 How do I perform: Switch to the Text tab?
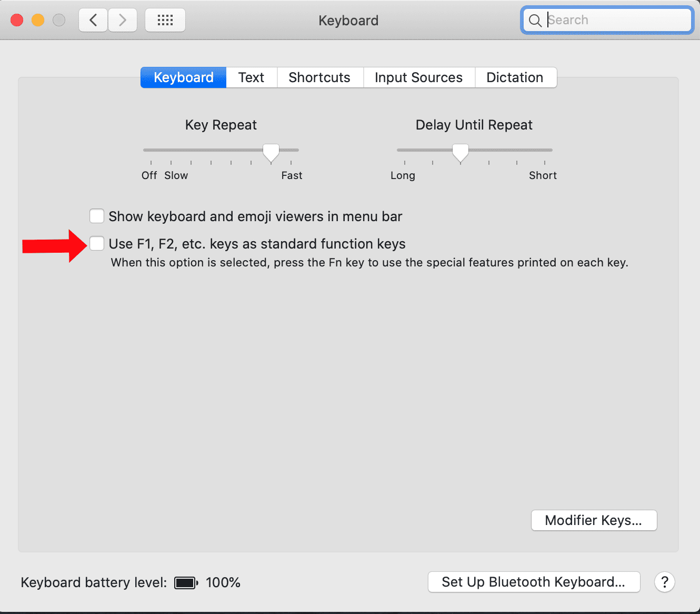251,77
